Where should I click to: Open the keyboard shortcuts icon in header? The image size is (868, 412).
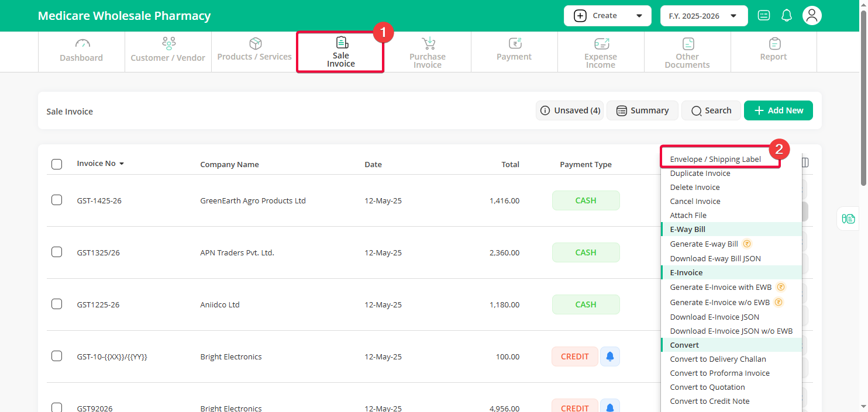point(763,16)
